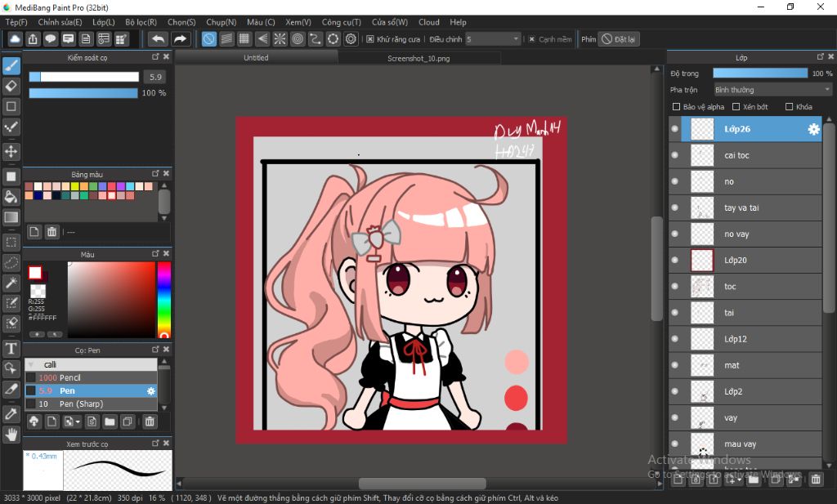Select the Magic Wand tool
The width and height of the screenshot is (837, 504).
11,283
